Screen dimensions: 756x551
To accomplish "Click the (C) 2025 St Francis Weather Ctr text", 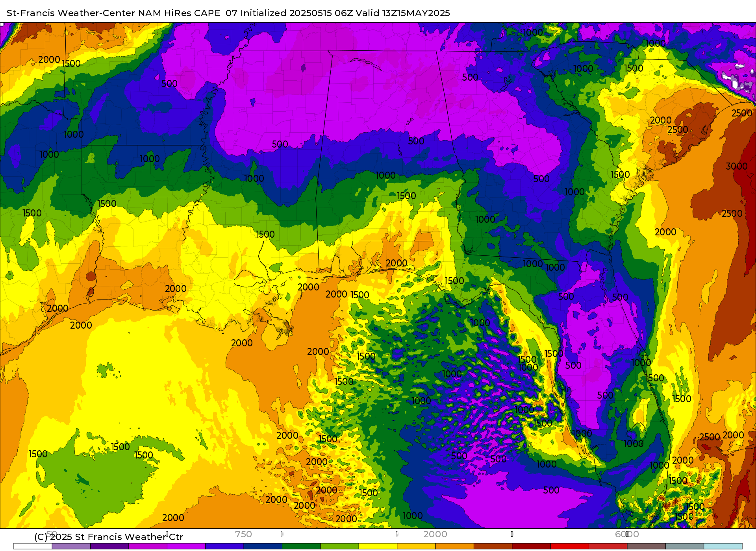I will pyautogui.click(x=109, y=537).
